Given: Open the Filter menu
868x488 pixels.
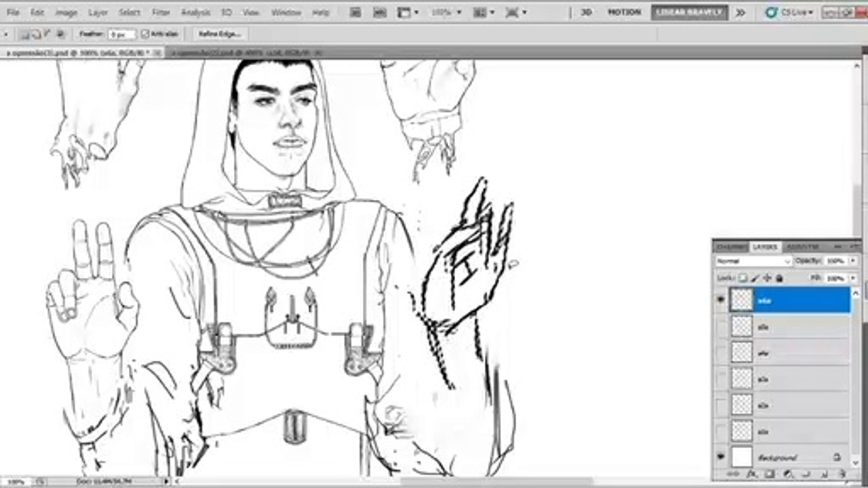Looking at the screenshot, I should 161,12.
